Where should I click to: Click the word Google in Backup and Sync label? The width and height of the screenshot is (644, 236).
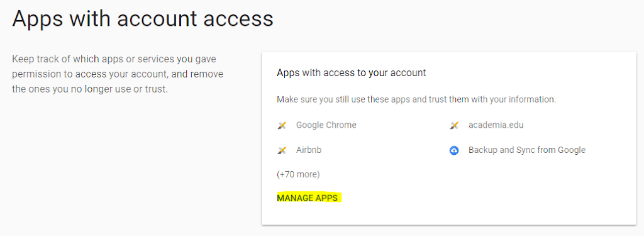click(x=571, y=150)
